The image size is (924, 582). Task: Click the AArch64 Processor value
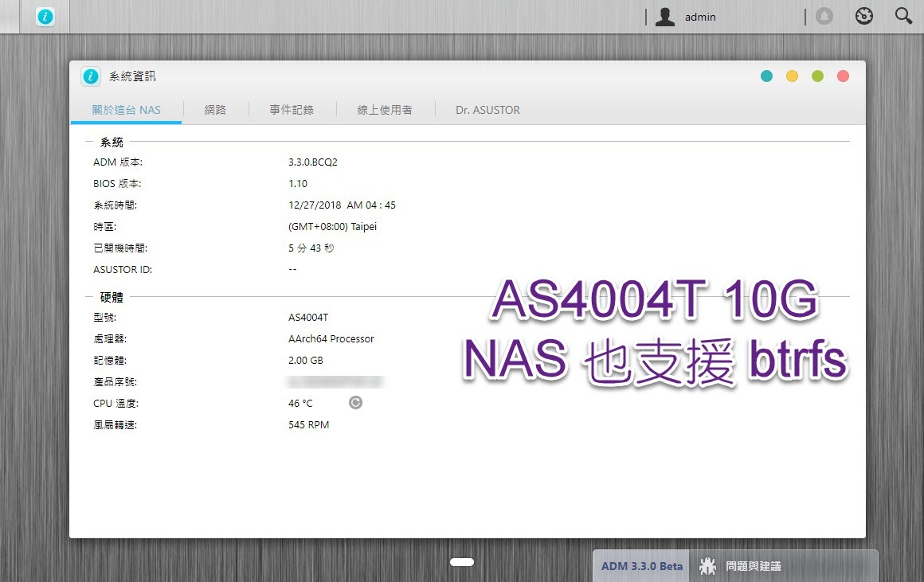coord(331,338)
